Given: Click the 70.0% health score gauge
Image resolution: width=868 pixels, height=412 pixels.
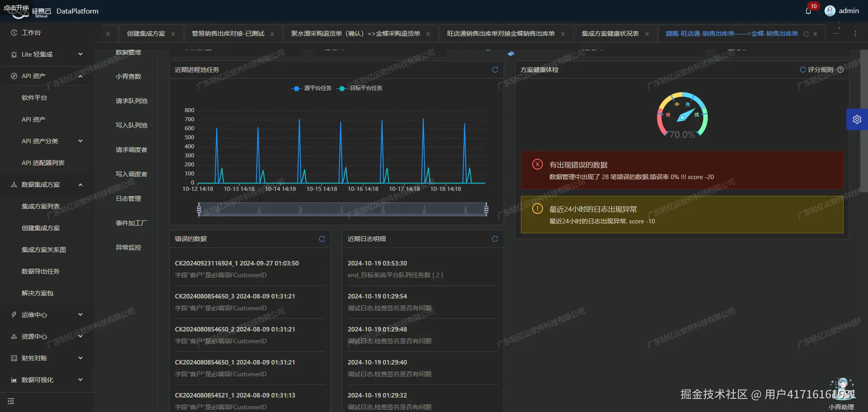Looking at the screenshot, I should coord(682,116).
